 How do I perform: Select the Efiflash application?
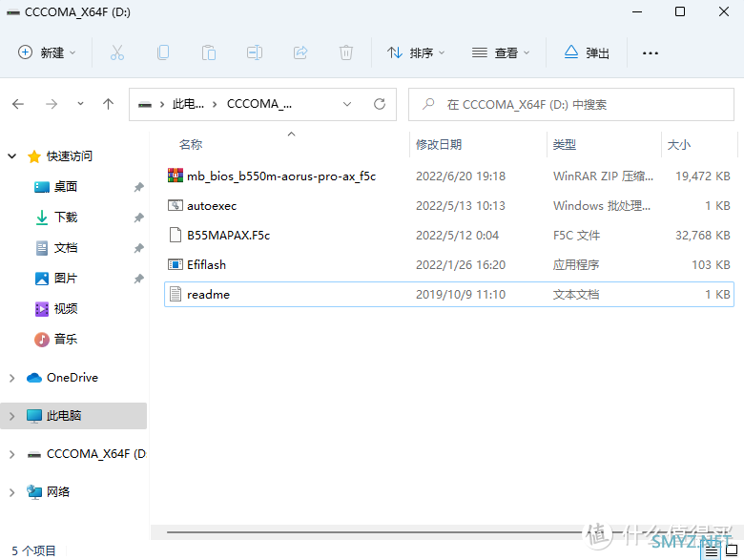click(449, 264)
